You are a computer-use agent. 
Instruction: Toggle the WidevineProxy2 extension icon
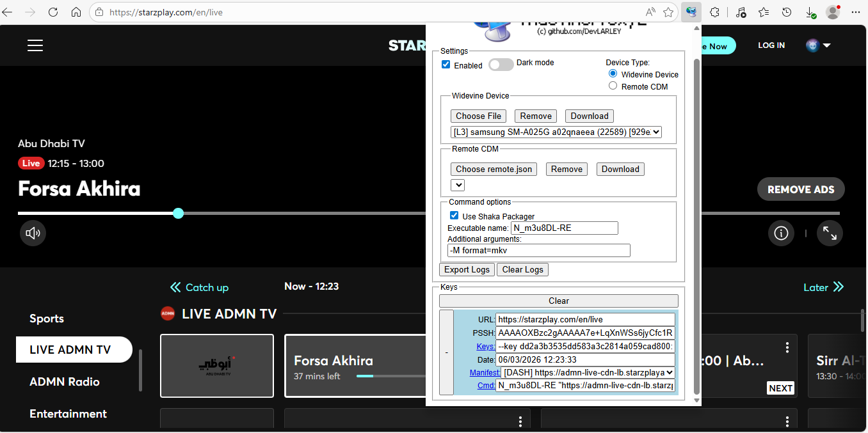[691, 12]
